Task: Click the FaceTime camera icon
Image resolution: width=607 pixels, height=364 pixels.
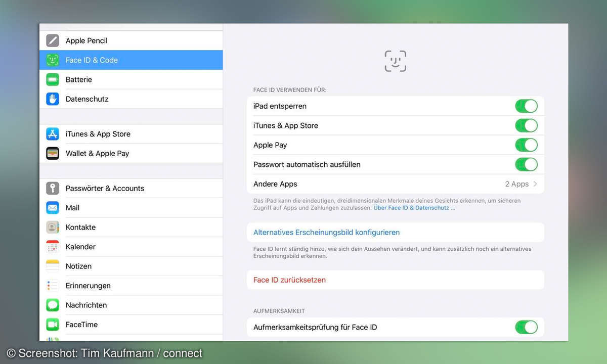Action: click(x=53, y=325)
